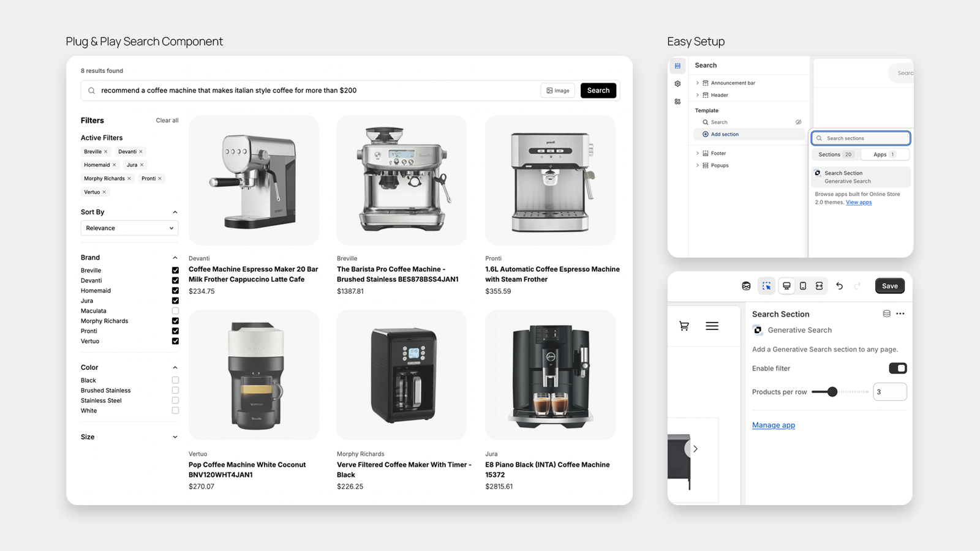Uncheck the Jura brand checkbox
Image resolution: width=980 pixels, height=551 pixels.
[x=175, y=301]
